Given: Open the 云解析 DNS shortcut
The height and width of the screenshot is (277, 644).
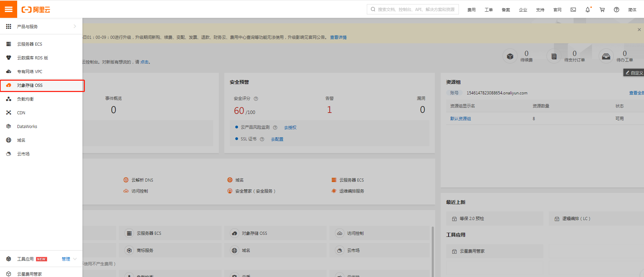Looking at the screenshot, I should coord(138,180).
